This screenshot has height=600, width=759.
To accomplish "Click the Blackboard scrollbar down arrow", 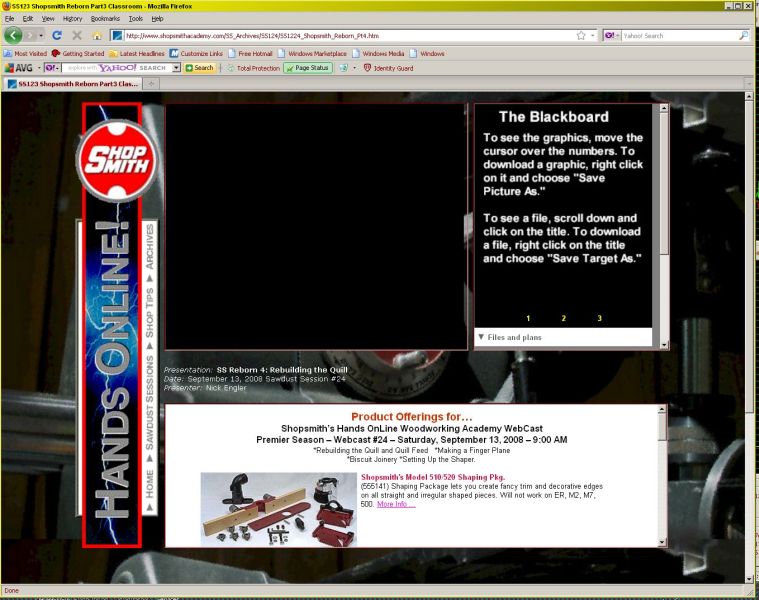I will click(664, 345).
